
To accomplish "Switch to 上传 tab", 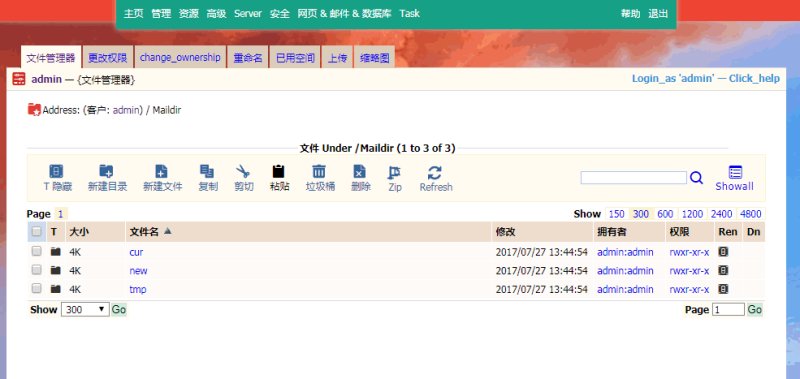I will click(337, 57).
